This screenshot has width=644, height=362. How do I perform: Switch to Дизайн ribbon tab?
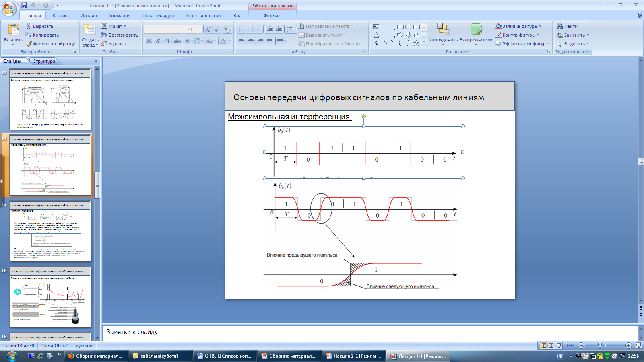tap(89, 16)
